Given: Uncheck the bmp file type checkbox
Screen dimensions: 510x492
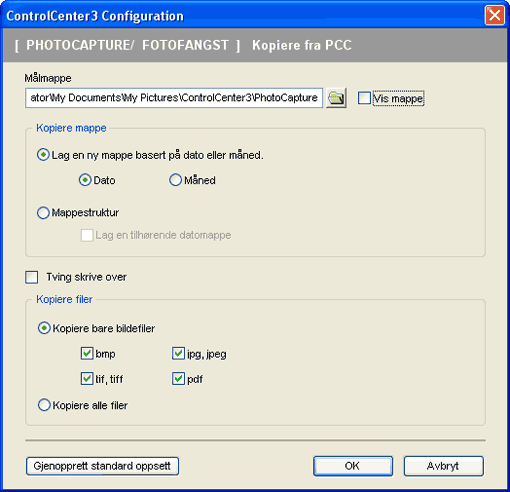Looking at the screenshot, I should pos(87,353).
